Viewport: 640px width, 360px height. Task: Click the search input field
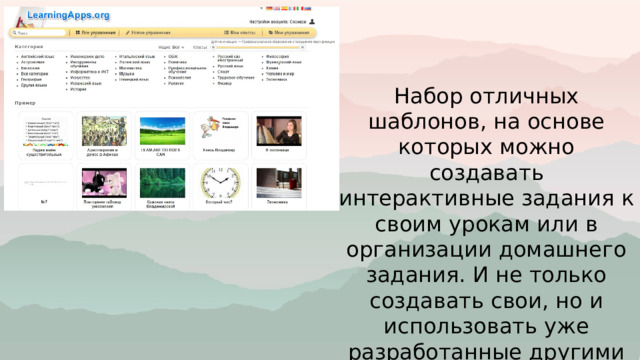[x=39, y=33]
